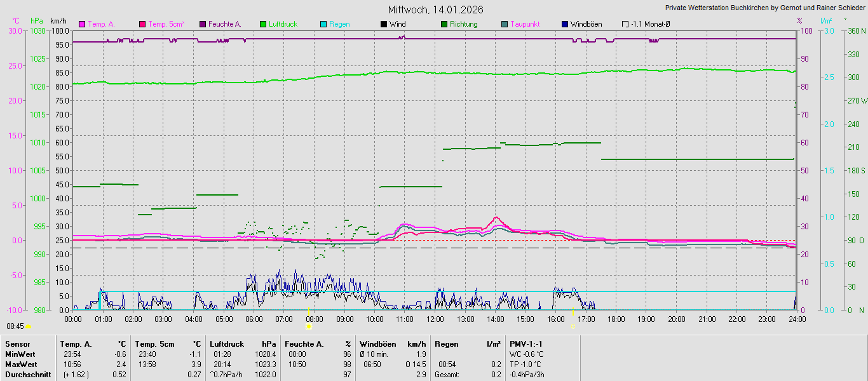Screen dimensions: 868x381
Task: Toggle the -1.1 Monat-Ø legend box
Action: (x=625, y=24)
